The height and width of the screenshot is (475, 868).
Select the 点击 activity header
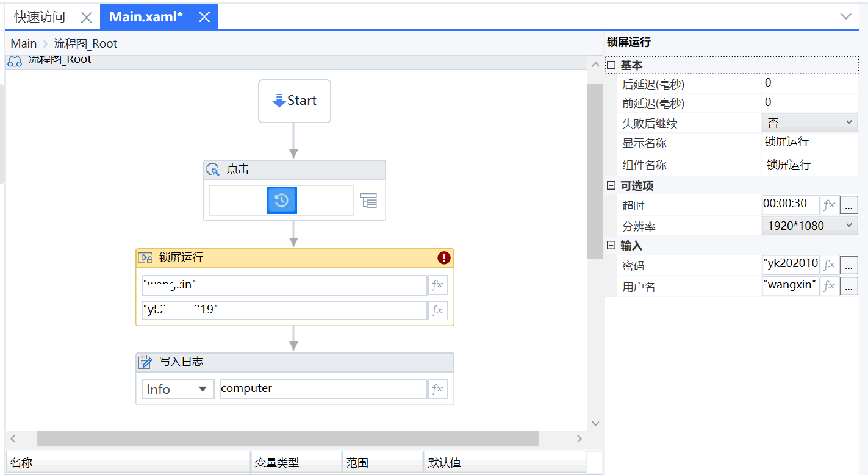click(295, 170)
